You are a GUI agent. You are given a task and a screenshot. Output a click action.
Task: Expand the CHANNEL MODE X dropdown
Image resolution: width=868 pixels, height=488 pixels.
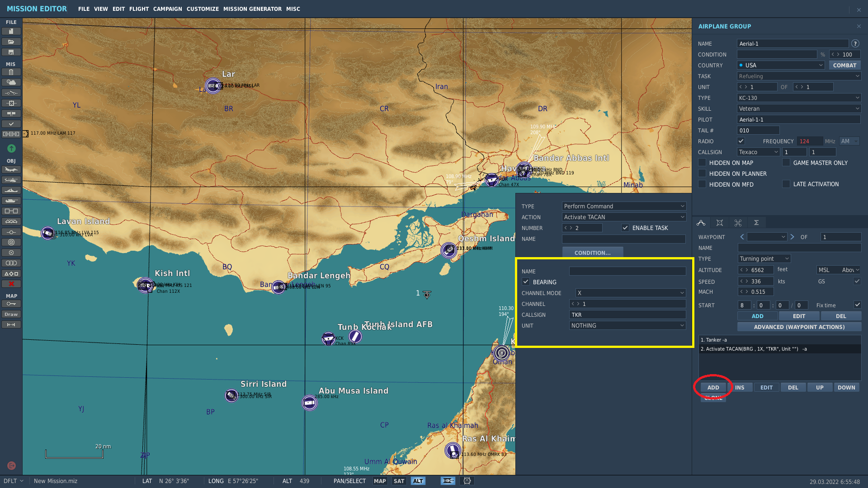coord(630,293)
